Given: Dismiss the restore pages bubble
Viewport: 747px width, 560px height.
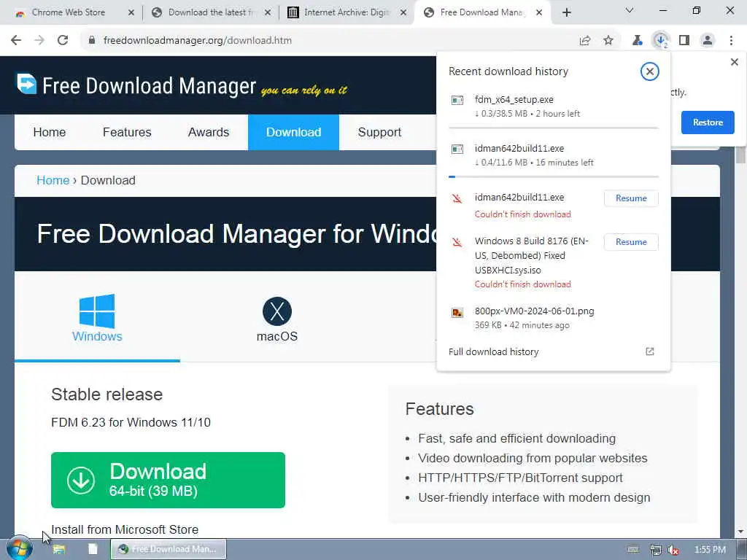Looking at the screenshot, I should point(734,62).
